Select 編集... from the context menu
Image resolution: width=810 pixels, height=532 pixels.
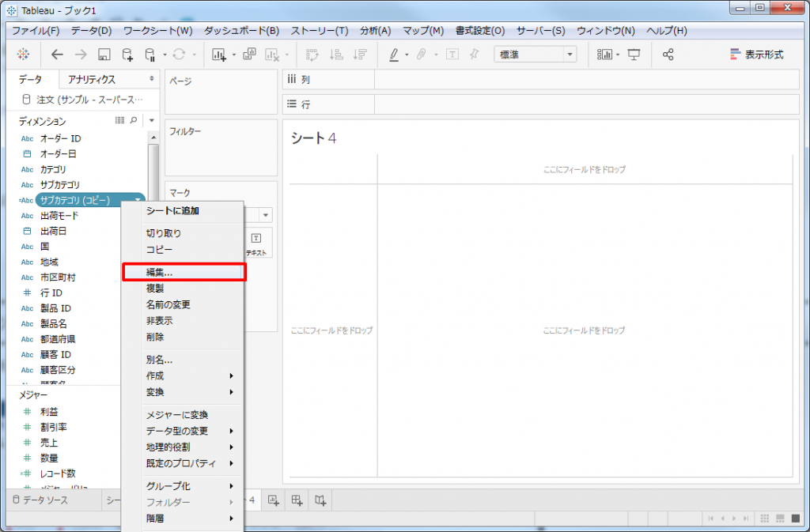183,272
